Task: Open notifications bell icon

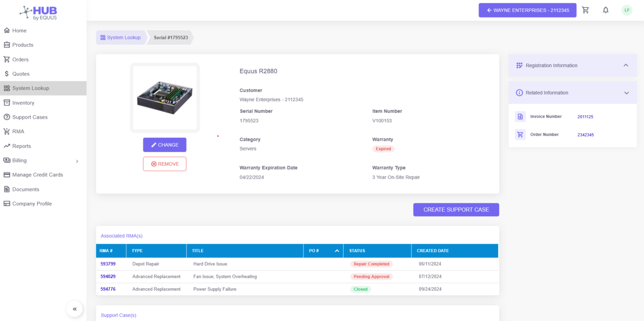Action: [x=606, y=10]
